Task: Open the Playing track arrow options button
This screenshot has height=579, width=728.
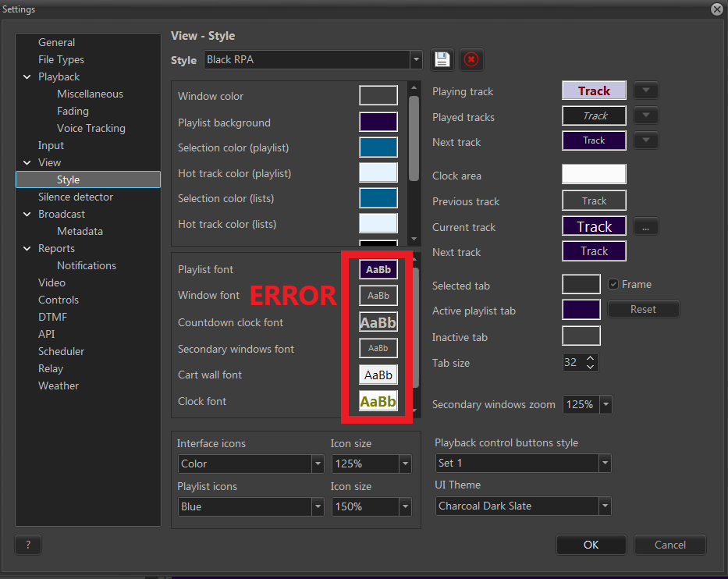Action: tap(645, 91)
